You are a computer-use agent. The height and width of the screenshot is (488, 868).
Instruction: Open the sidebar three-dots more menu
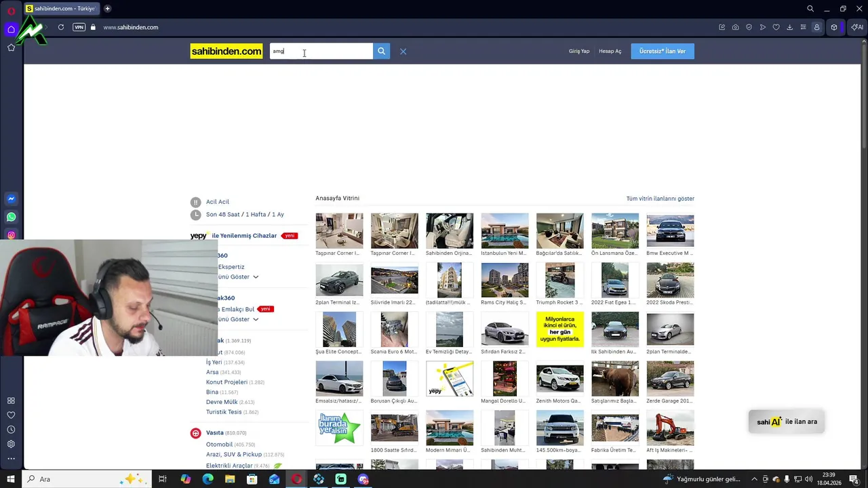pos(11,459)
